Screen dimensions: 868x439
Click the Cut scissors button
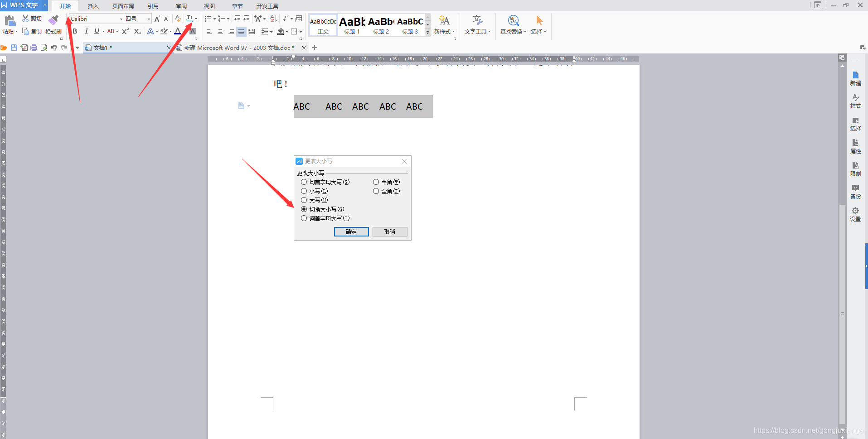point(31,19)
